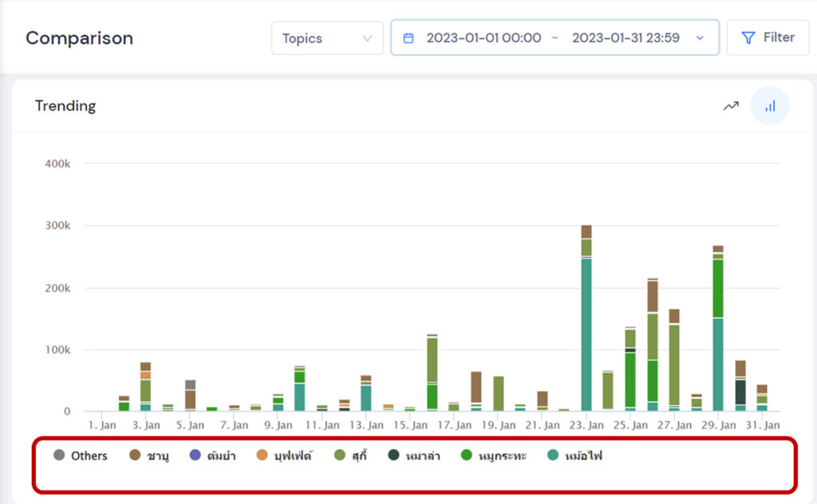The height and width of the screenshot is (504, 817).
Task: Switch to line trend chart view
Action: [x=731, y=106]
